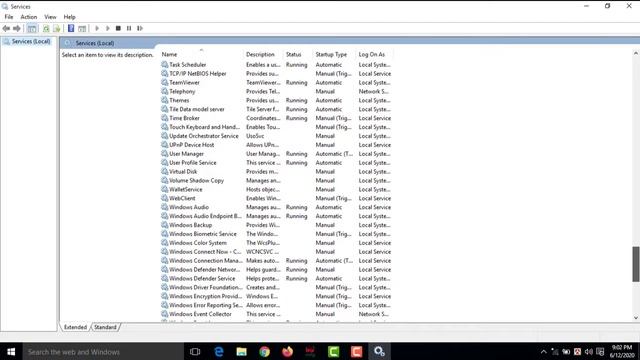Toggle Show/Hide Console Tree toolbar icon

point(32,28)
